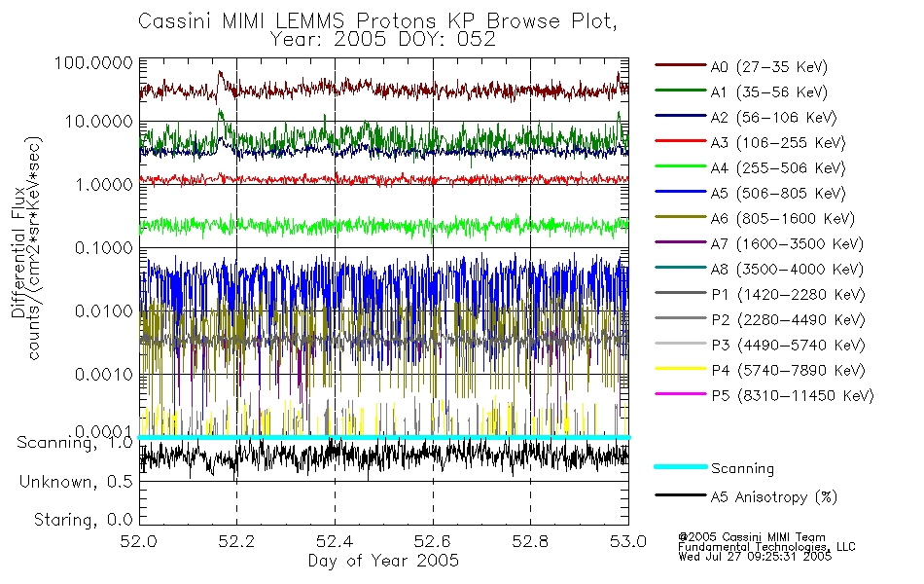
Task: Click the P1 (1420-2280 KeV) legend entry
Action: point(761,294)
